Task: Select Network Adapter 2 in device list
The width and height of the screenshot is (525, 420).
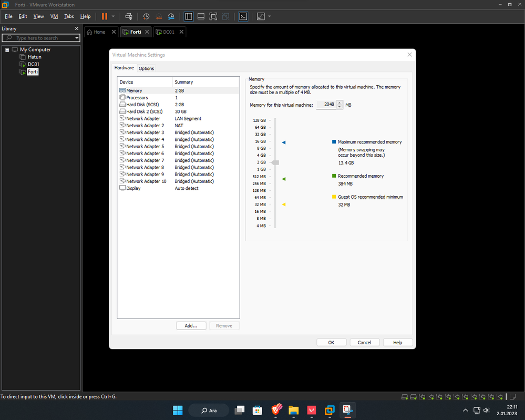Action: [145, 126]
